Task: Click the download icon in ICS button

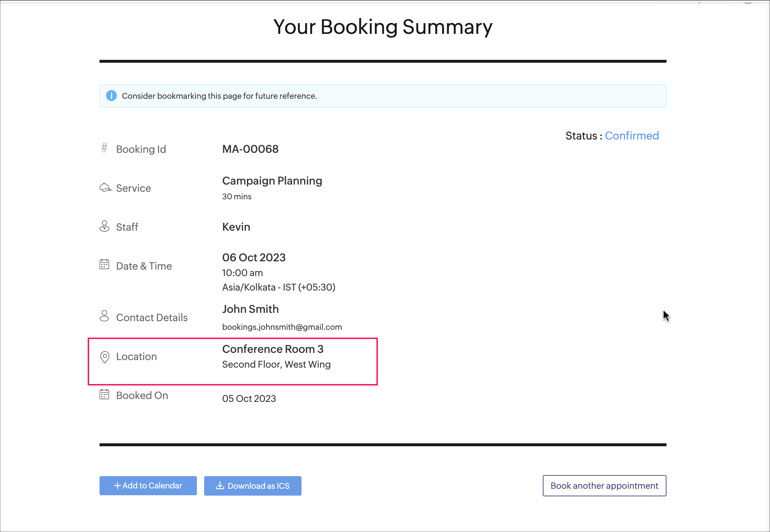Action: tap(220, 486)
